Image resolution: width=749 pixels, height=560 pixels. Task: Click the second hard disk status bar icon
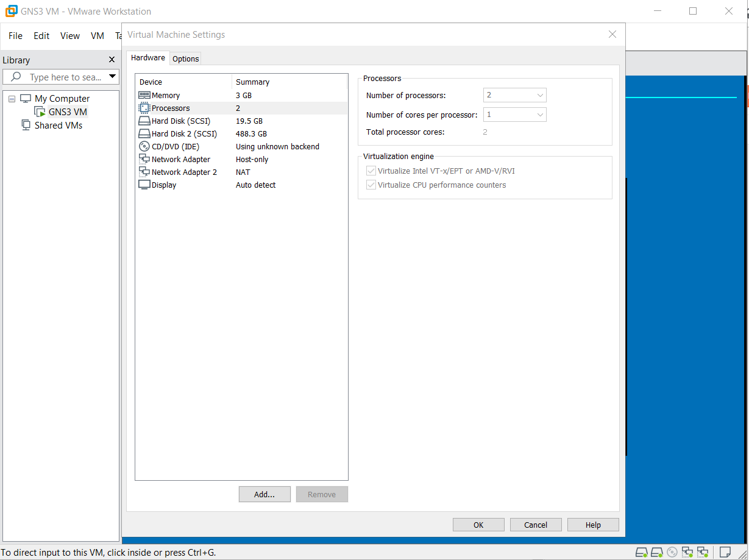tap(657, 552)
